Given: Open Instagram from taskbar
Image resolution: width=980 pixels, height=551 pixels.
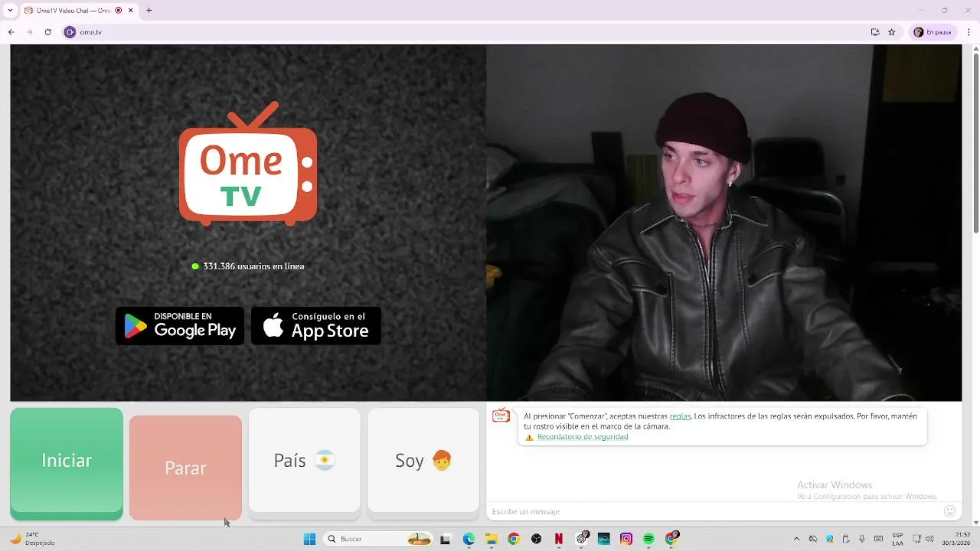Looking at the screenshot, I should (x=626, y=539).
